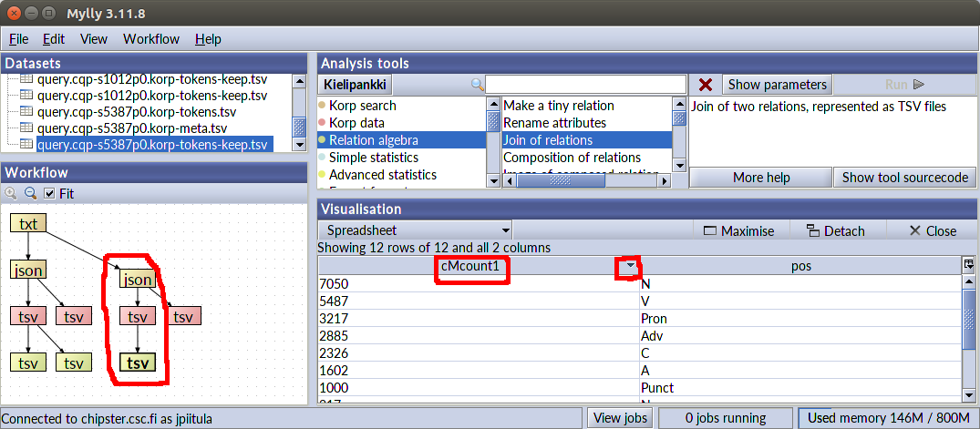Open the Spreadsheet visualisation dropdown

point(415,230)
